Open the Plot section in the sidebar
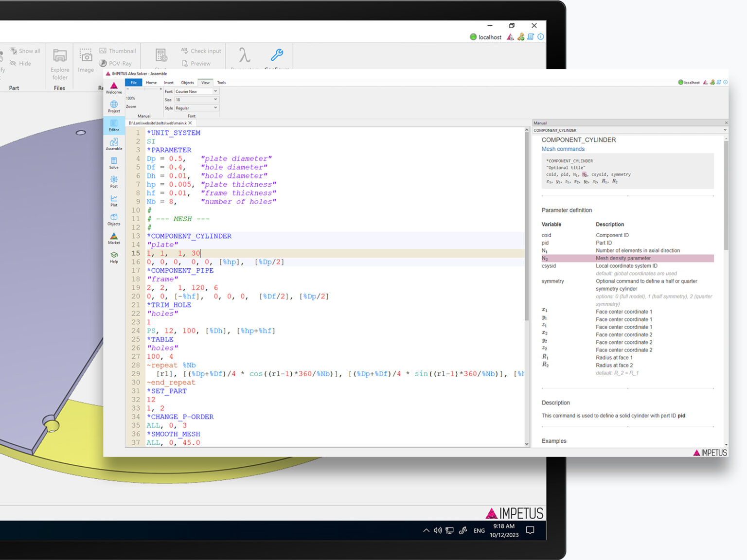 click(114, 200)
